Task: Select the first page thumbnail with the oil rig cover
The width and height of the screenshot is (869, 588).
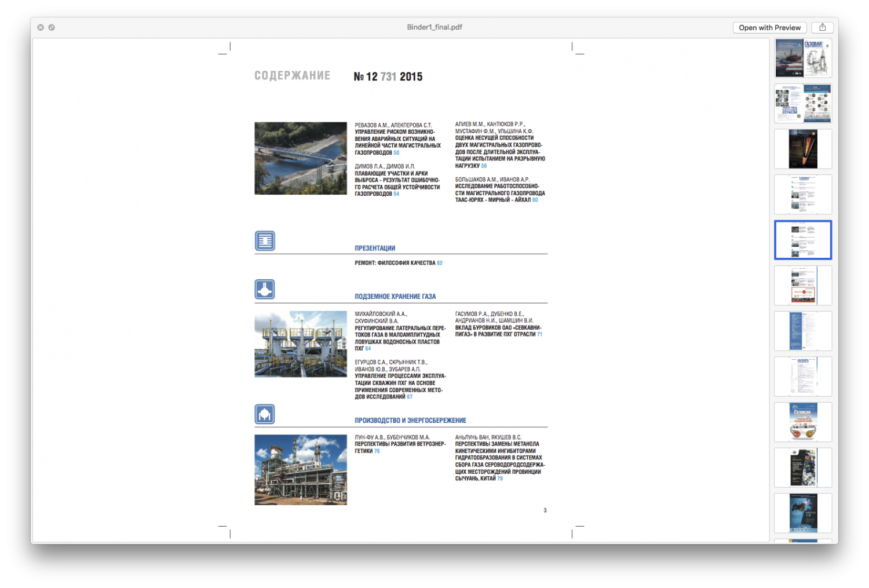Action: pyautogui.click(x=803, y=58)
